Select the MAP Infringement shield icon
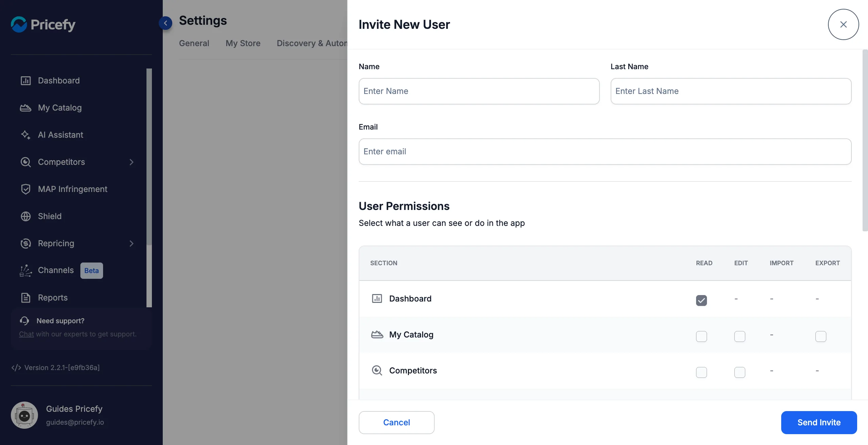The height and width of the screenshot is (445, 868). tap(26, 189)
